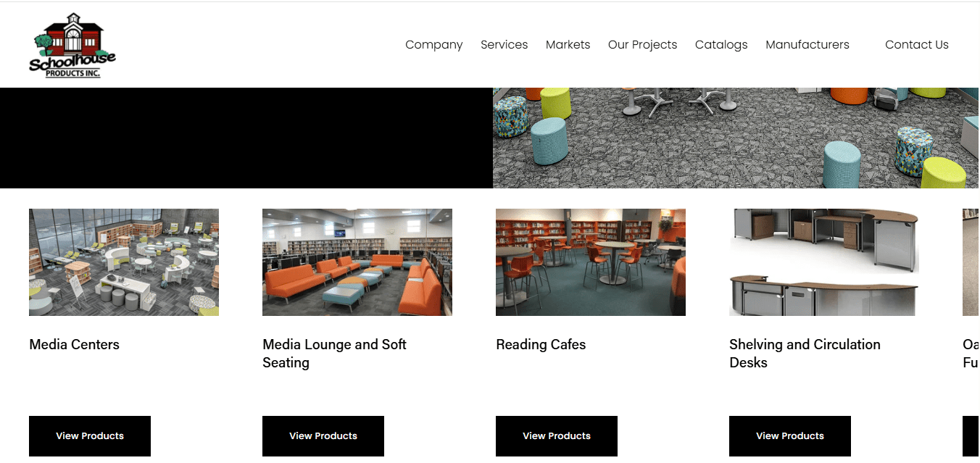Click the Media Centers heading
The width and height of the screenshot is (980, 463).
[x=75, y=345]
